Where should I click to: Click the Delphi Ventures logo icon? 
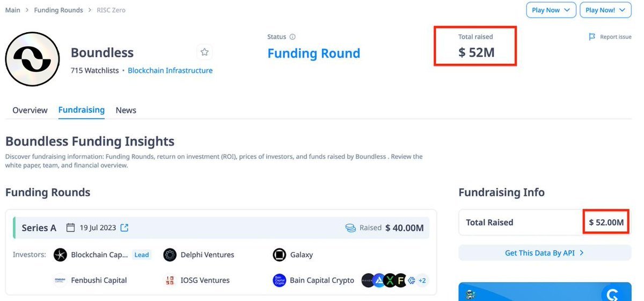point(170,255)
